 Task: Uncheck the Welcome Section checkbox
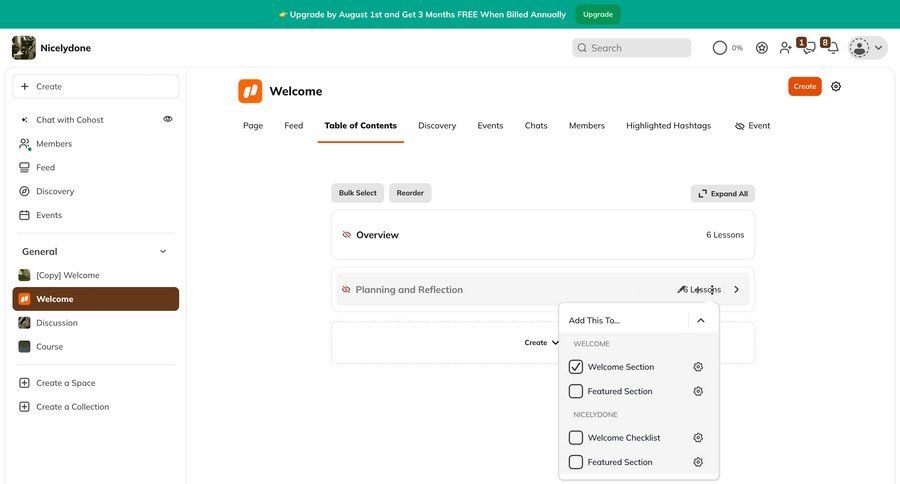point(576,366)
